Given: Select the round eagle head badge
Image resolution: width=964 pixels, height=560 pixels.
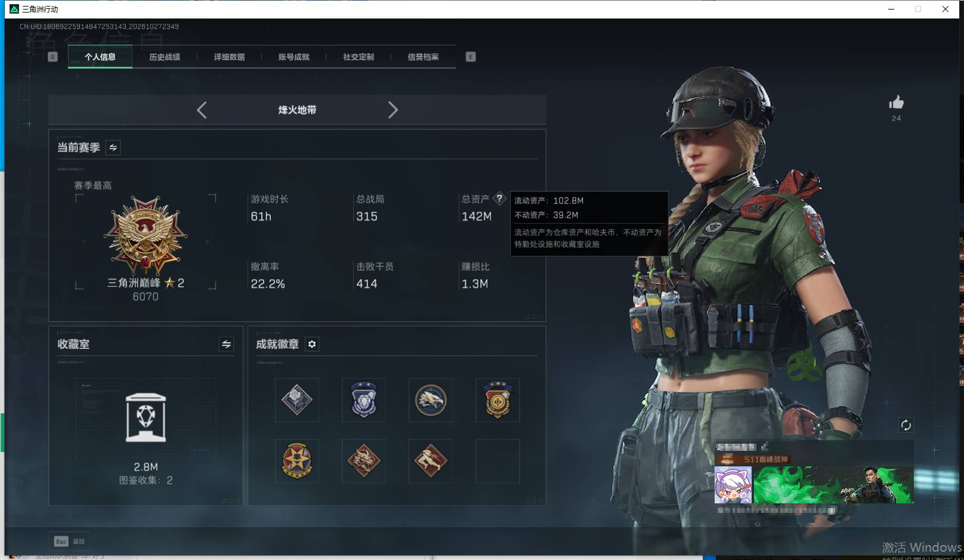Looking at the screenshot, I should pos(431,400).
